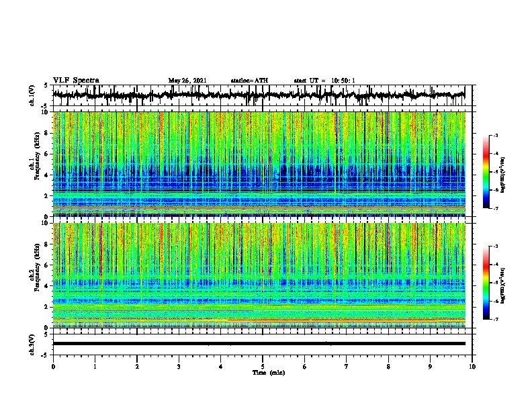Click the time axis tick label "2"
Image resolution: width=532 pixels, height=411 pixels.
[137, 367]
